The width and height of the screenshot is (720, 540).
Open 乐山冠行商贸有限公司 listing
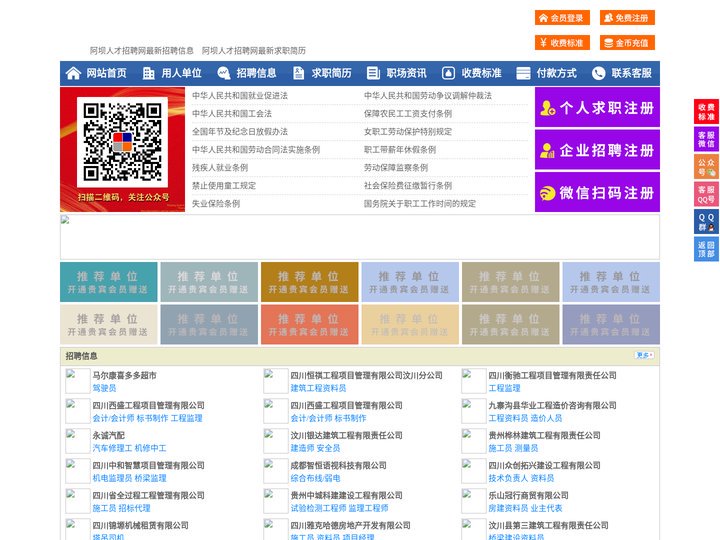tap(529, 495)
